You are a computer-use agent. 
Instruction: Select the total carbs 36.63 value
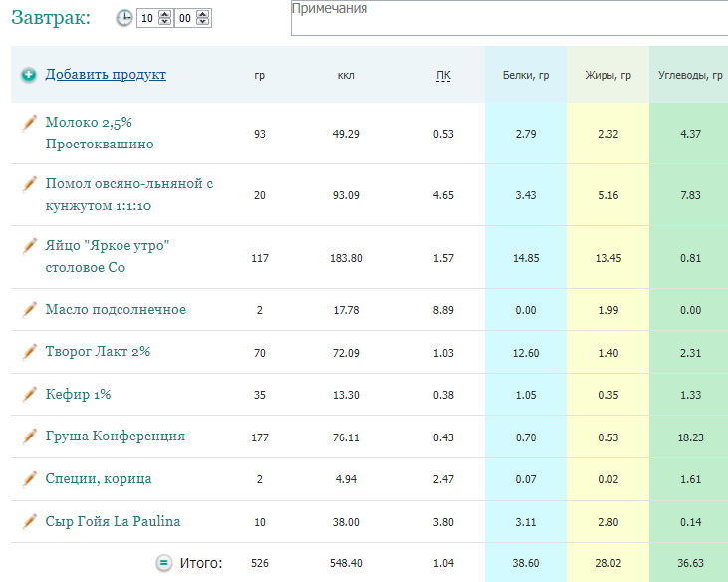(x=690, y=563)
